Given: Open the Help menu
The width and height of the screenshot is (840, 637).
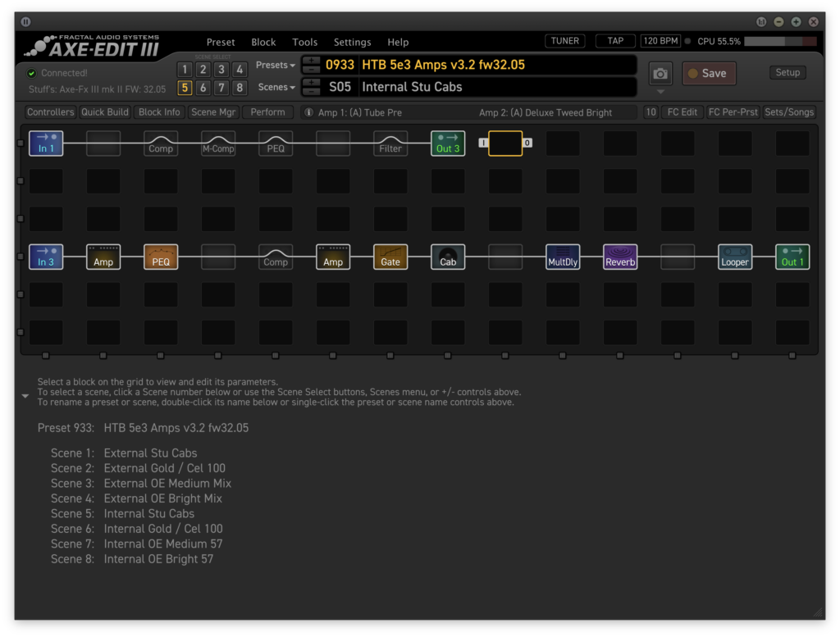Looking at the screenshot, I should click(x=398, y=43).
